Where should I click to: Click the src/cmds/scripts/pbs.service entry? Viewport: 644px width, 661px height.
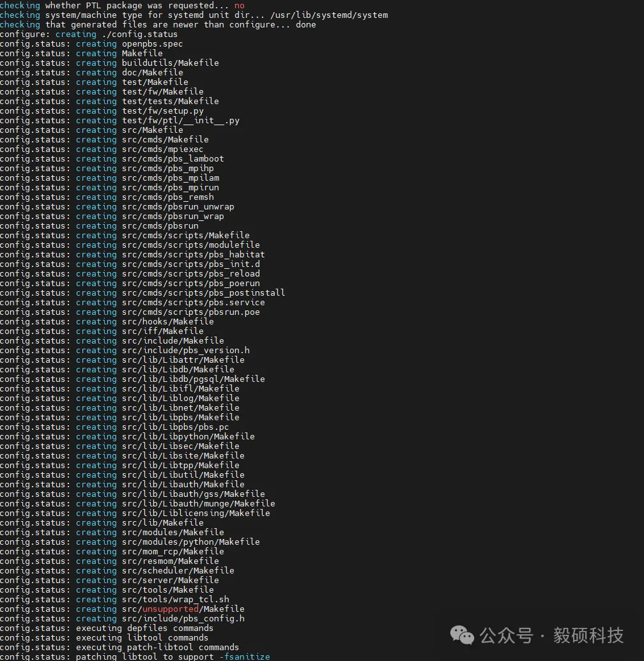point(193,302)
